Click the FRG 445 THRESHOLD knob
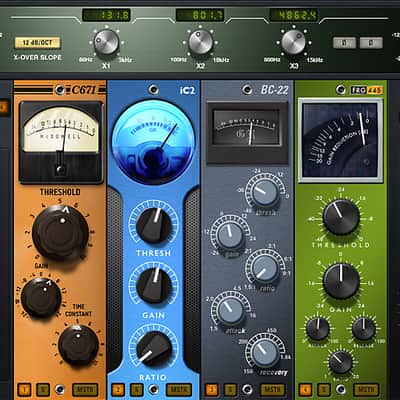This screenshot has height=400, width=400. [x=341, y=217]
